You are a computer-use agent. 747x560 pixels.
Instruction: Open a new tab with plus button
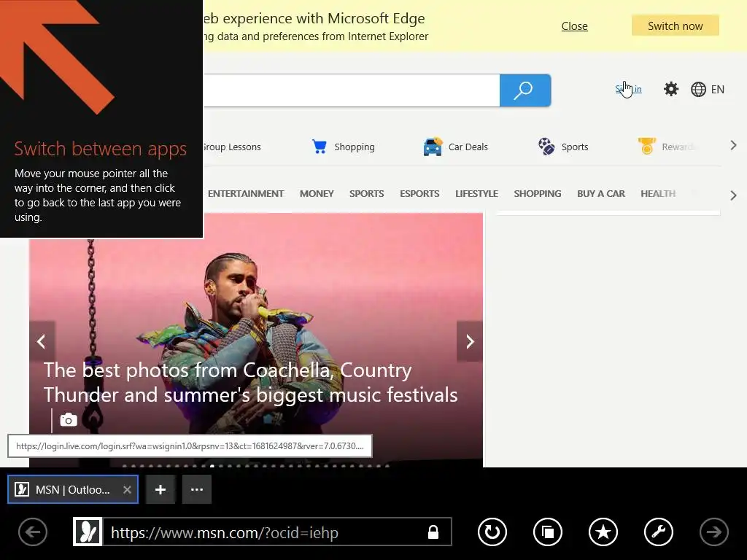(x=160, y=489)
